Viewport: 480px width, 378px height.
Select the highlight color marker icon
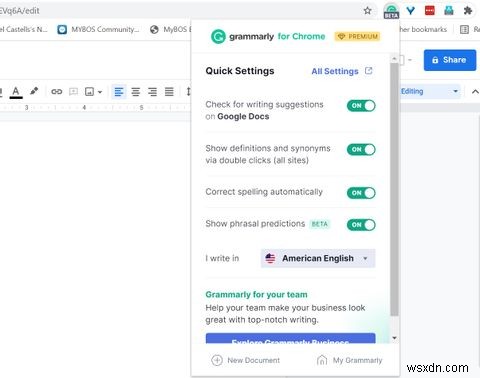(x=34, y=91)
